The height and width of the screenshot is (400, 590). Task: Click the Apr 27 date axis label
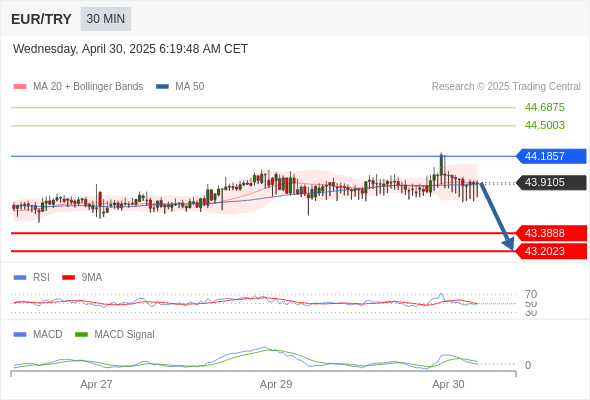(96, 384)
